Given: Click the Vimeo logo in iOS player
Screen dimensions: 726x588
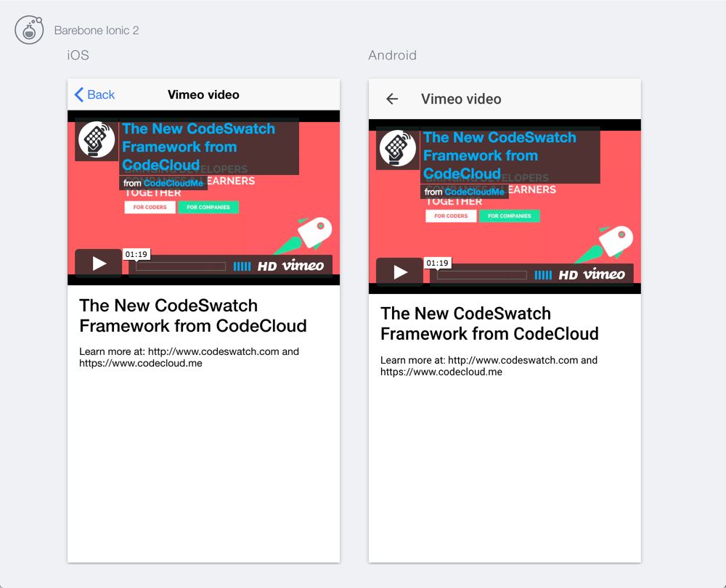Looking at the screenshot, I should 303,266.
